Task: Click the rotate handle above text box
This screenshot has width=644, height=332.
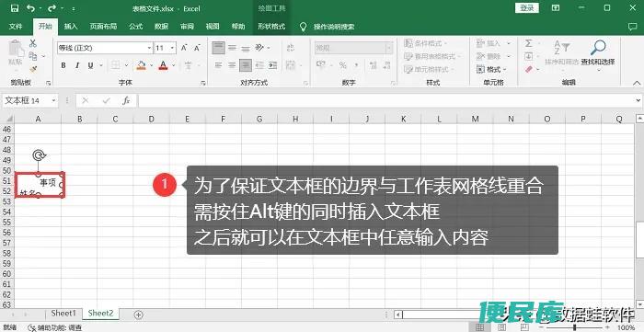Action: point(39,155)
